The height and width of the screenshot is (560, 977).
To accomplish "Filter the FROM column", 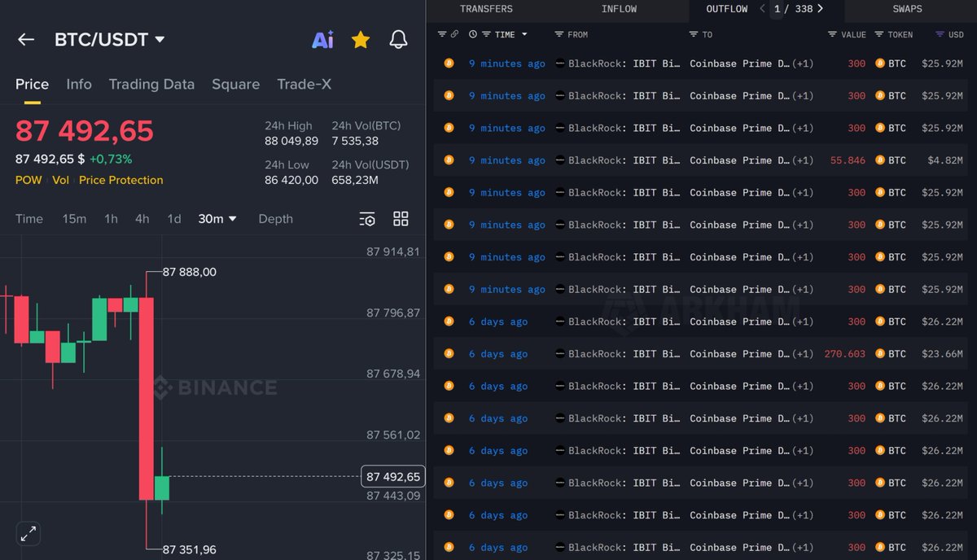I will (559, 34).
